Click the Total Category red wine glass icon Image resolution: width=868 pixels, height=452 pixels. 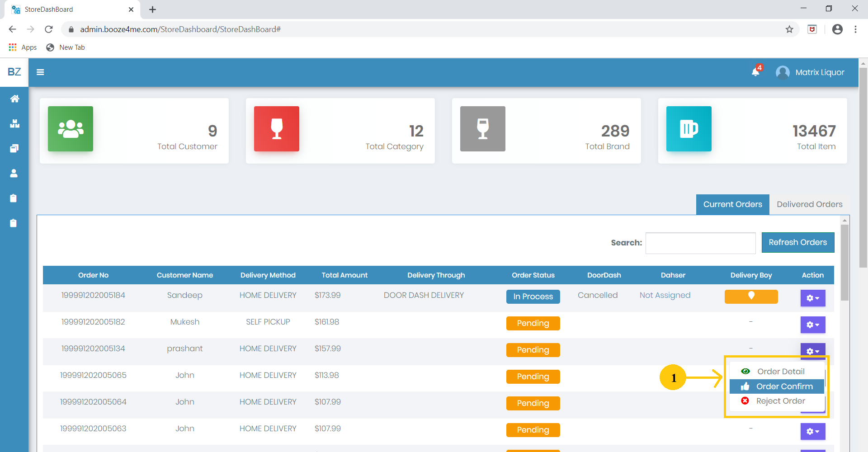click(x=277, y=129)
